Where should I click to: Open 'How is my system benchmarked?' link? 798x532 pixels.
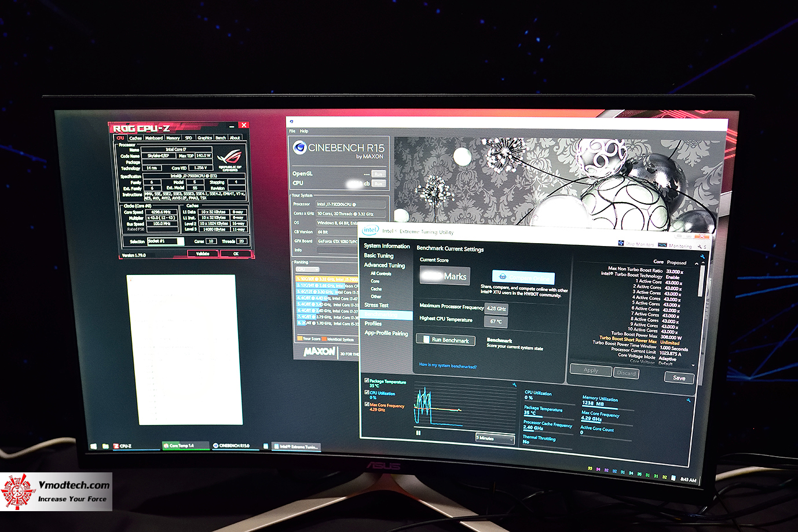[448, 365]
